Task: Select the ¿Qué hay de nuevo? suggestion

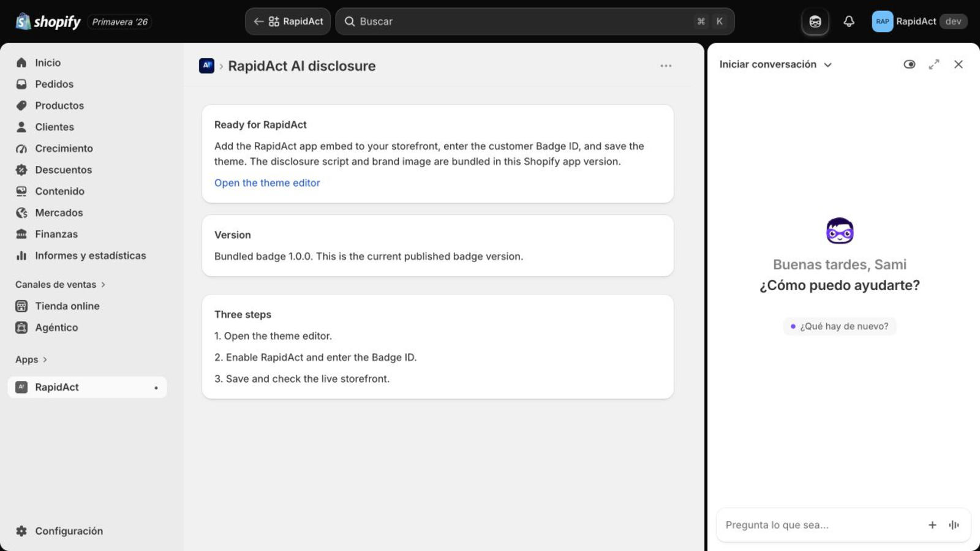Action: [839, 326]
